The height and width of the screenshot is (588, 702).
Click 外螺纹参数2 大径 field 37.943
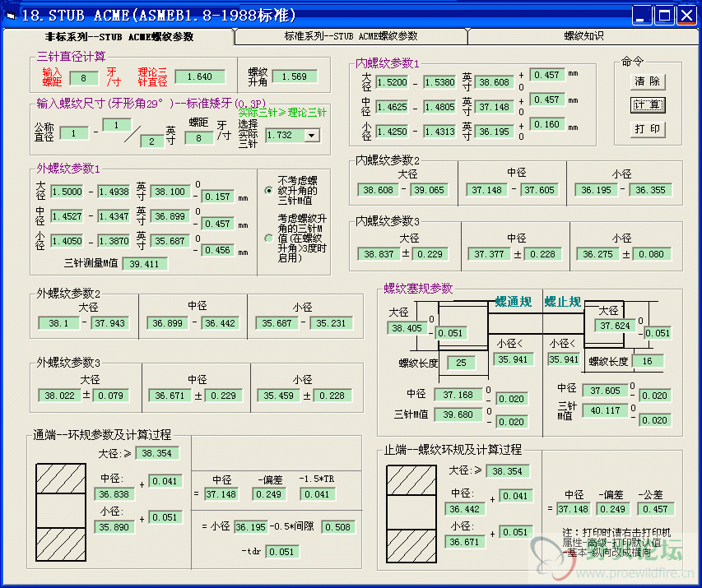click(x=109, y=323)
